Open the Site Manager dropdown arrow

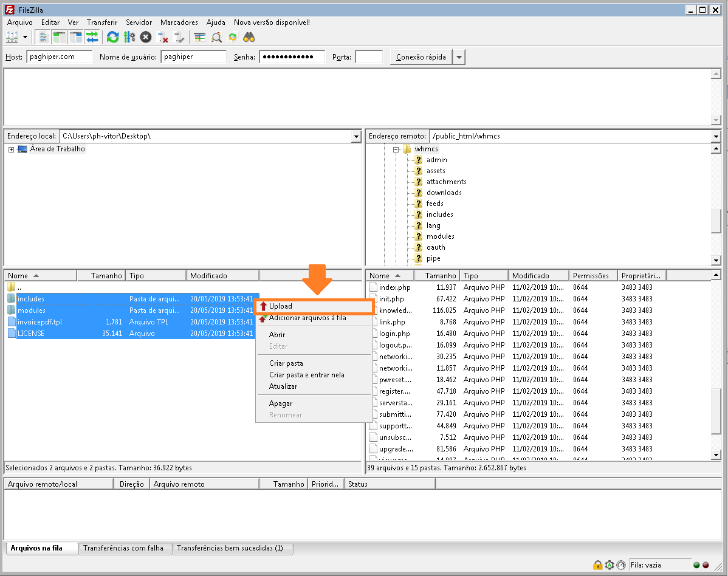(x=25, y=37)
